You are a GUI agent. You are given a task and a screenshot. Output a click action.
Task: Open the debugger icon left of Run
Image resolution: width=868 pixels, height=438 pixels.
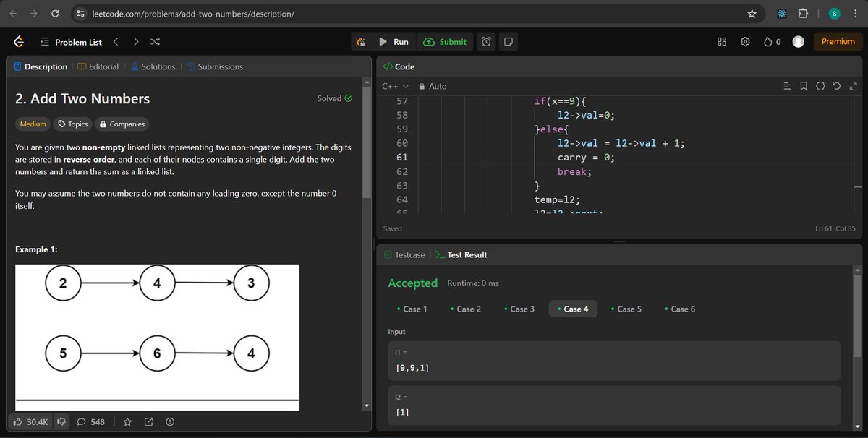tap(360, 42)
